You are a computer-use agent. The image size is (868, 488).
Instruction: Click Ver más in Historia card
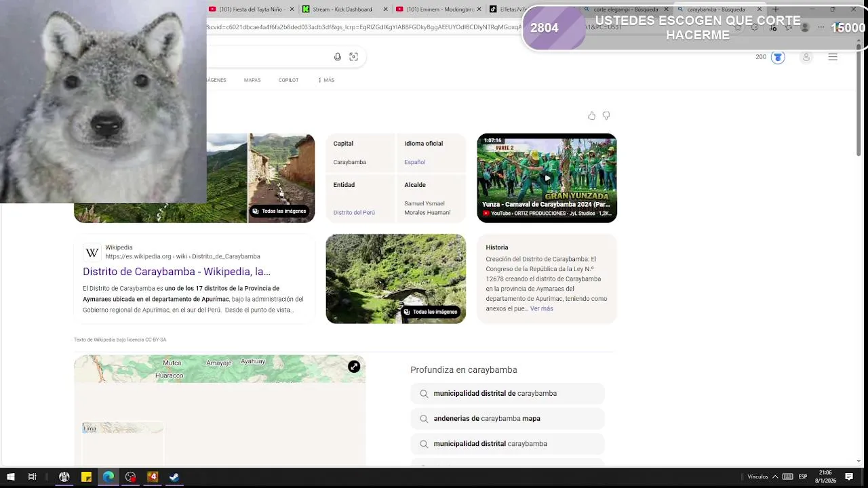point(541,309)
